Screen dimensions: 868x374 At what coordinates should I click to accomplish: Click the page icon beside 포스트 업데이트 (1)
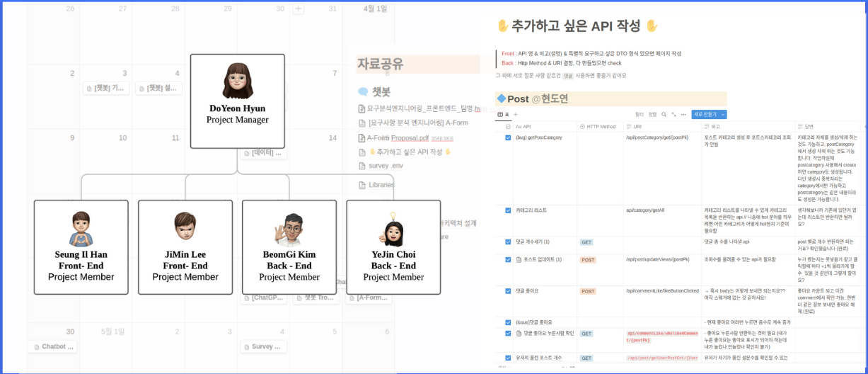[x=519, y=260]
